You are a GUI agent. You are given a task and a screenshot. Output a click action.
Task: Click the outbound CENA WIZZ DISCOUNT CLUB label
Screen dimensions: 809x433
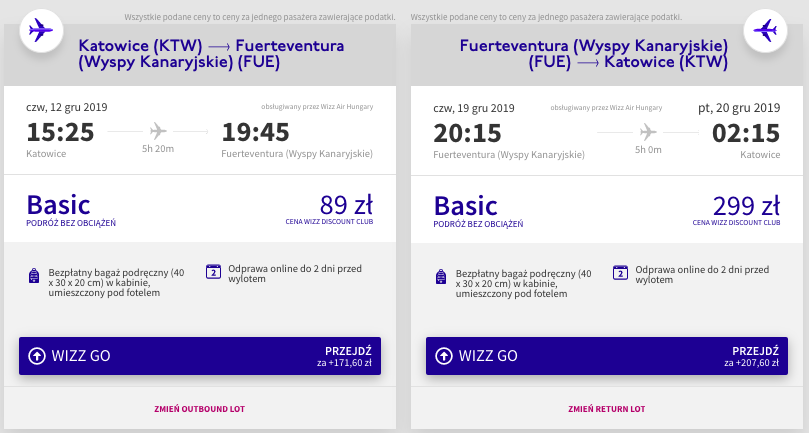[329, 221]
